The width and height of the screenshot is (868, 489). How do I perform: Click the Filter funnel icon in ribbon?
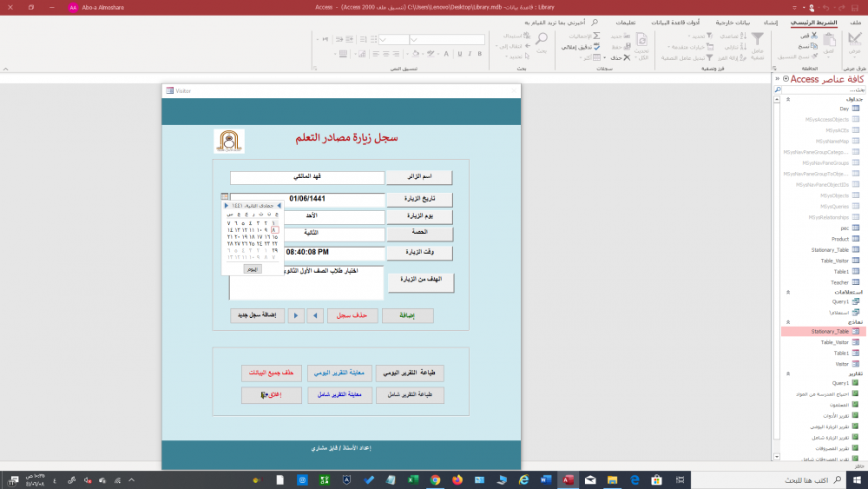click(757, 38)
